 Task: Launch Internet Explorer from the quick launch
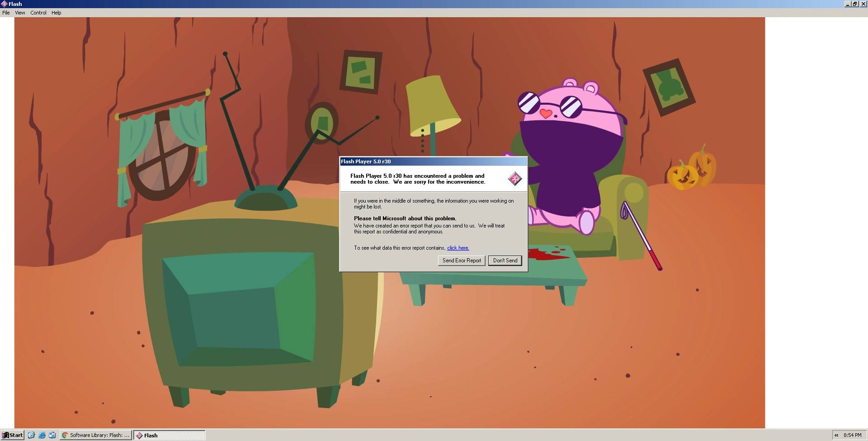click(42, 435)
